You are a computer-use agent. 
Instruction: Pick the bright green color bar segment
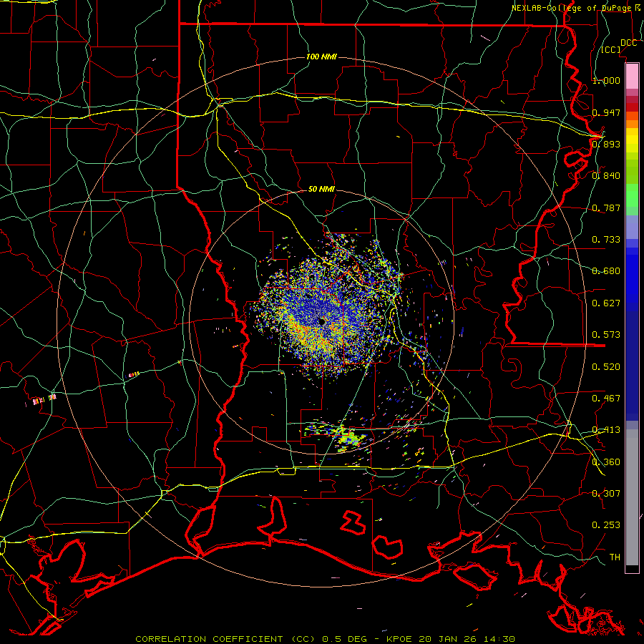pyautogui.click(x=632, y=195)
